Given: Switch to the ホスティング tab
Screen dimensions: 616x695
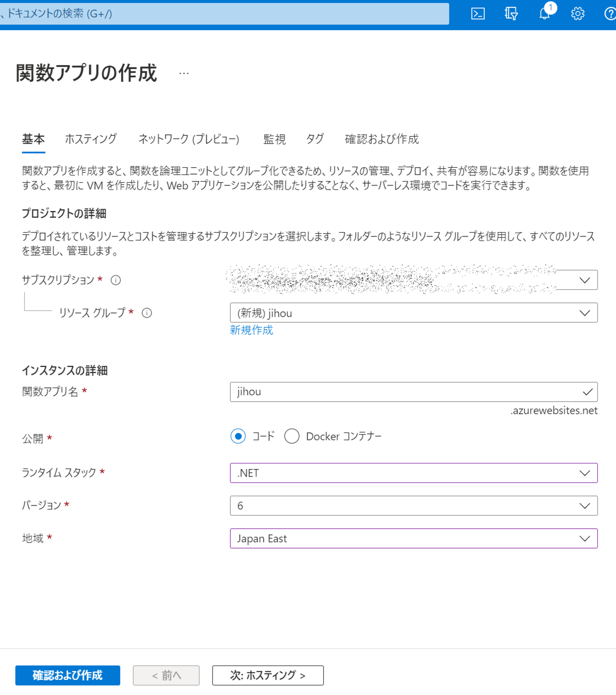Looking at the screenshot, I should click(91, 139).
